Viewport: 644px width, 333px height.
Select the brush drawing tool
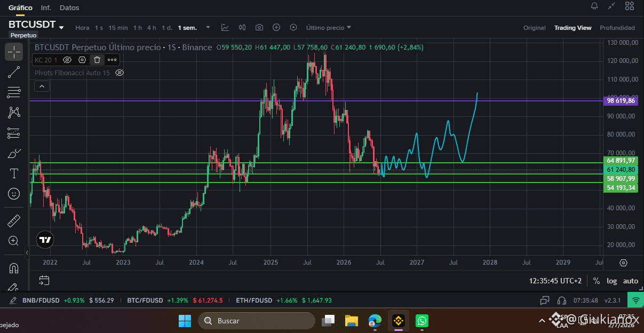pos(14,153)
